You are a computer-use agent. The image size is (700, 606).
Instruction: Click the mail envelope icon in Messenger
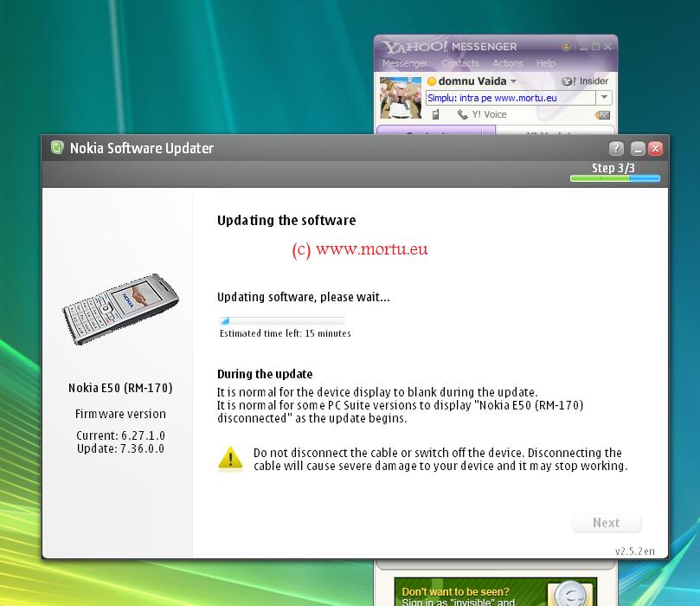click(602, 115)
